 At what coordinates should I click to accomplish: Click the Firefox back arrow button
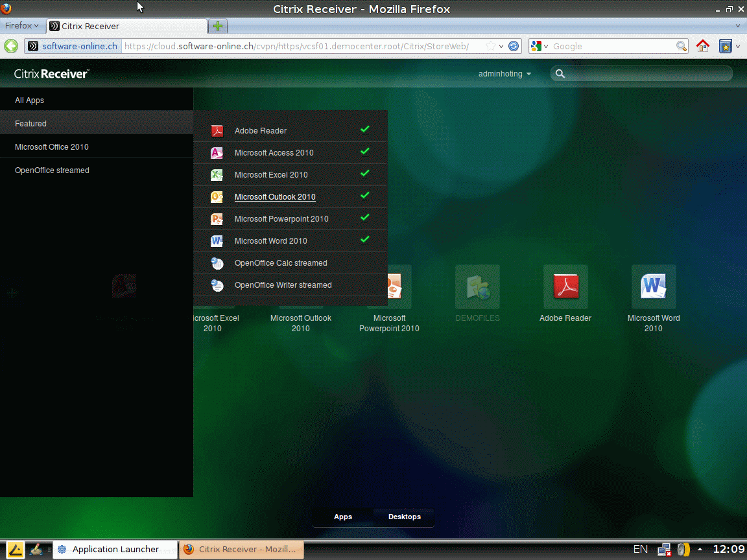point(11,46)
